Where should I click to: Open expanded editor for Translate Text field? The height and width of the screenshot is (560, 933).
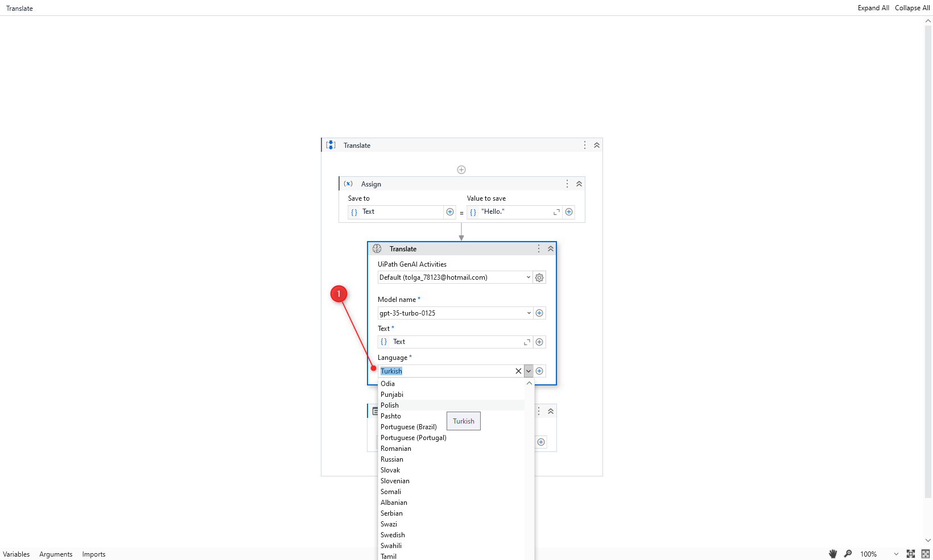point(527,342)
